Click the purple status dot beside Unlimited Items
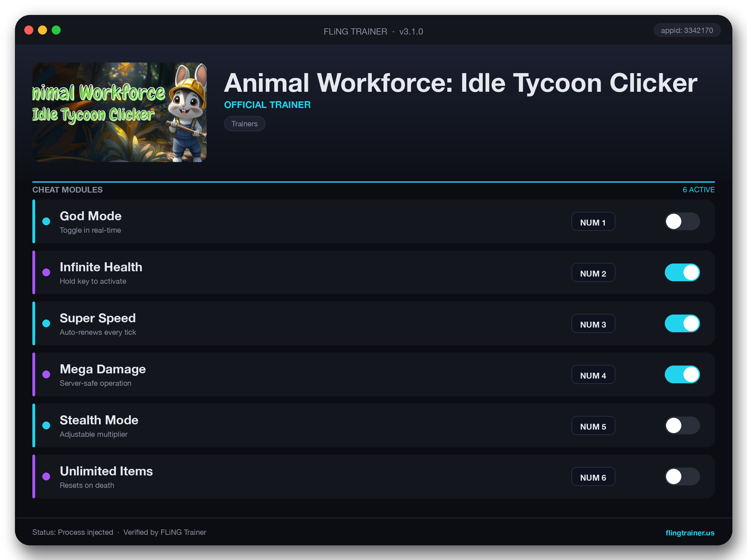 click(x=46, y=476)
